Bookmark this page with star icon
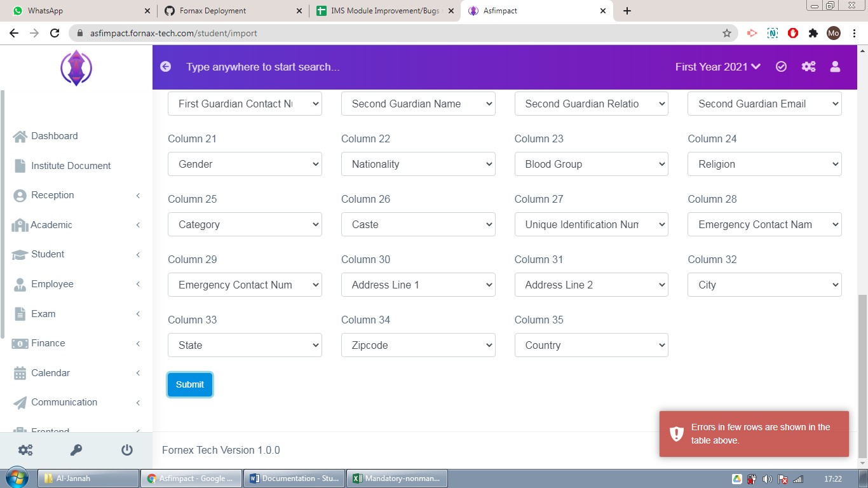The image size is (868, 488). (x=727, y=33)
